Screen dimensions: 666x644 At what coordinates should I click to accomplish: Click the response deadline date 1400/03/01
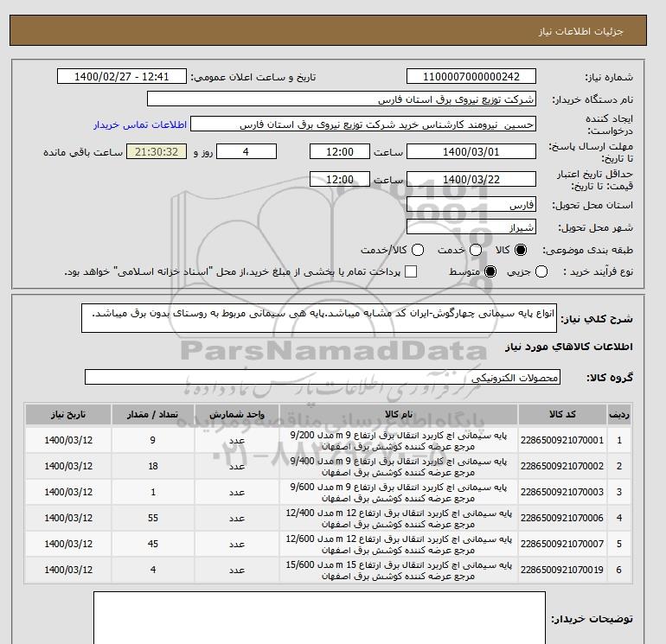pos(471,151)
